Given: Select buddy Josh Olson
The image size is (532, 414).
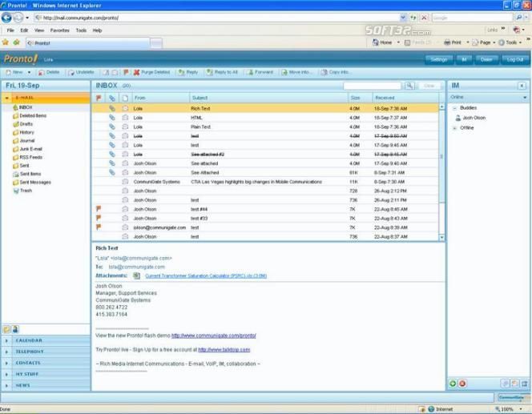Looking at the screenshot, I should [470, 118].
